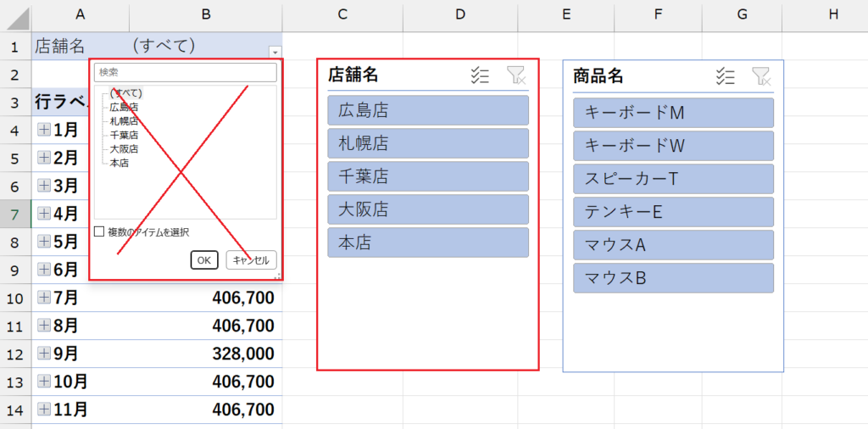The height and width of the screenshot is (429, 868).
Task: Expand the 7月 row group
Action: (x=44, y=298)
